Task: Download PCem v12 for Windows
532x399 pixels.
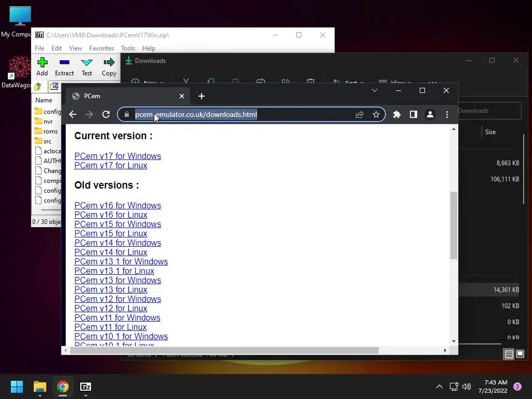Action: point(118,299)
